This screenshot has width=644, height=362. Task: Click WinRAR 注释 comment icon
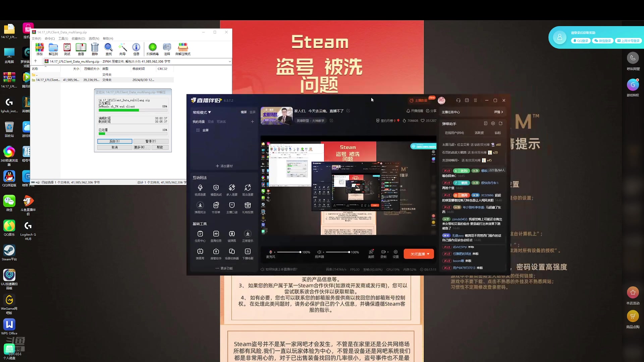(167, 49)
